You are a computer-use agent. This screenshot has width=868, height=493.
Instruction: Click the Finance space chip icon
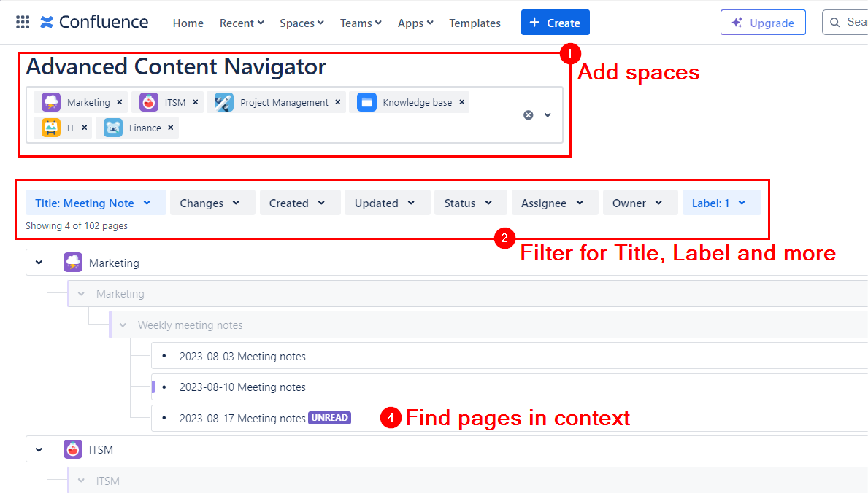coord(113,128)
